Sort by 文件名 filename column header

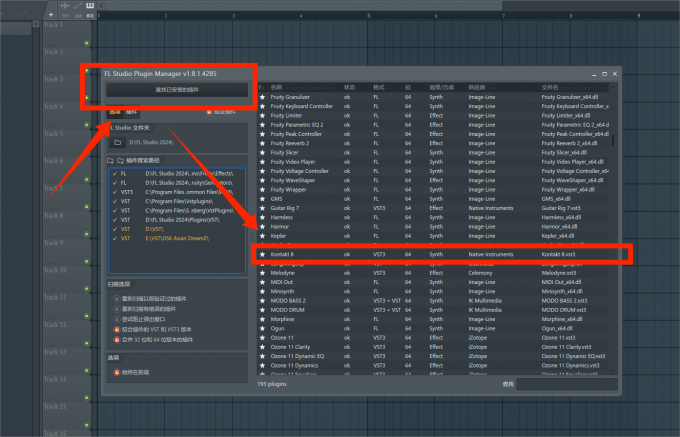pos(550,88)
